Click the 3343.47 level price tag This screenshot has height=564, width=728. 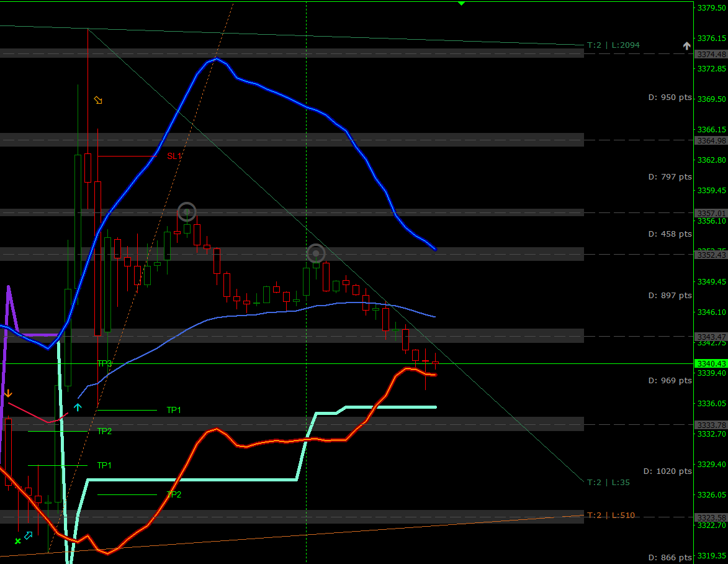coord(711,337)
